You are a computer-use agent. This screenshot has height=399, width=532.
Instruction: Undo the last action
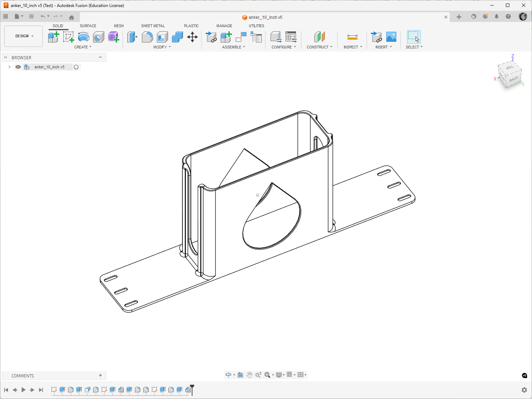43,16
